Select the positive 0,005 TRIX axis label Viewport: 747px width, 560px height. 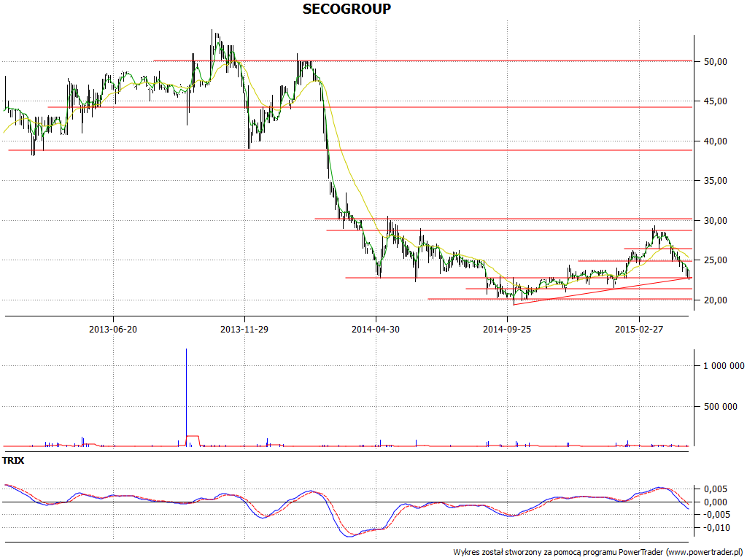(716, 489)
